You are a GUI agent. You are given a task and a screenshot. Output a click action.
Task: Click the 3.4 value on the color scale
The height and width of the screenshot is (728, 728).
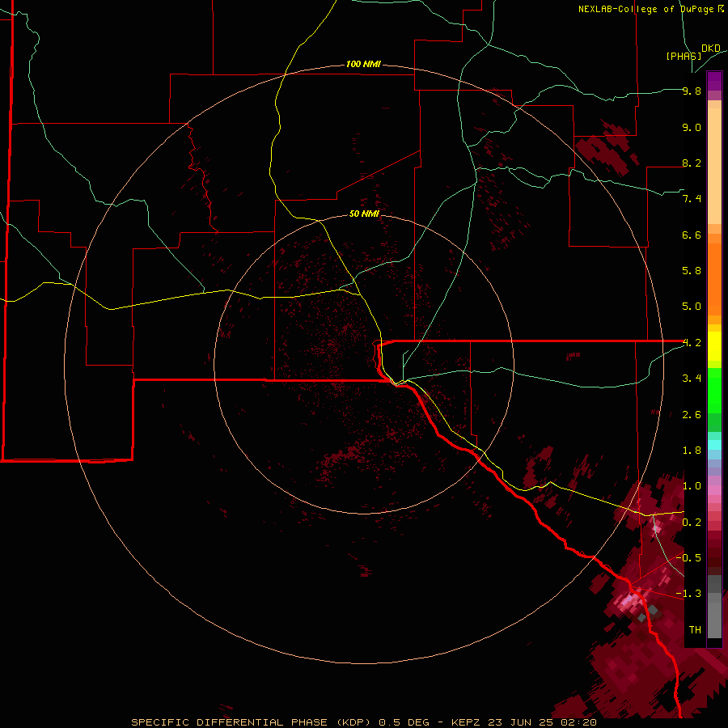coord(692,379)
